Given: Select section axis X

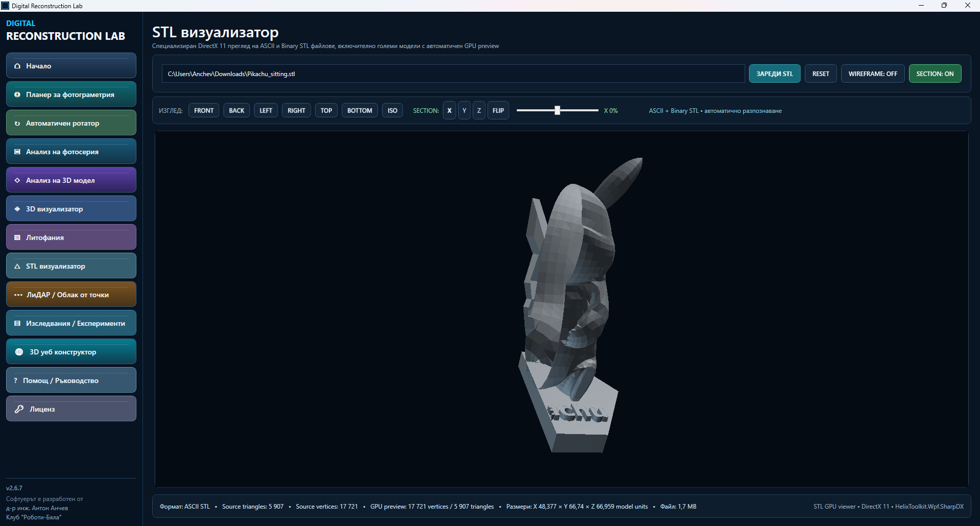Looking at the screenshot, I should click(449, 110).
